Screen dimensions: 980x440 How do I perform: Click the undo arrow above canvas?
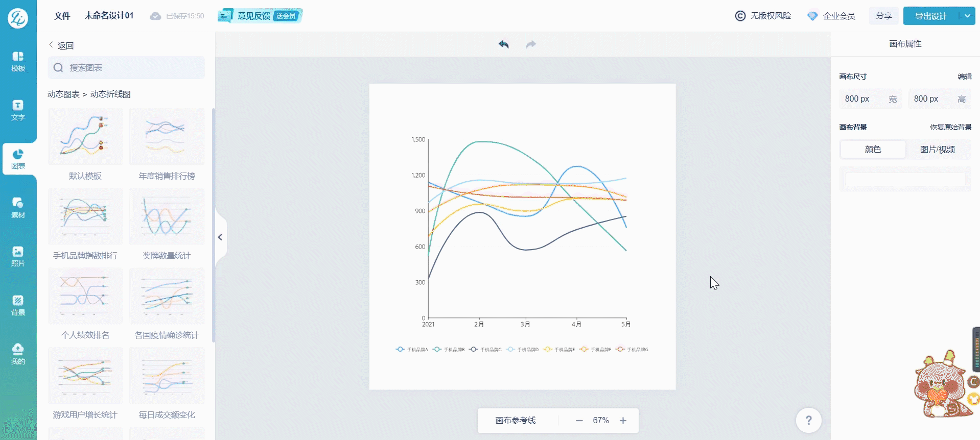pyautogui.click(x=504, y=44)
